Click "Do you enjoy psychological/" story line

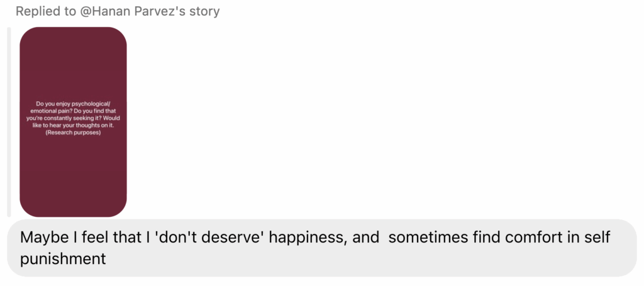point(74,103)
